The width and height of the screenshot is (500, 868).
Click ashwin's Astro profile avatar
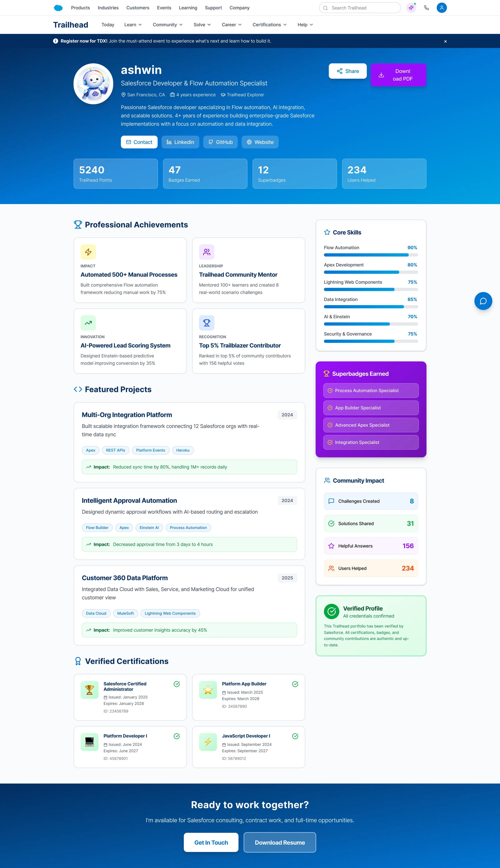(x=93, y=84)
